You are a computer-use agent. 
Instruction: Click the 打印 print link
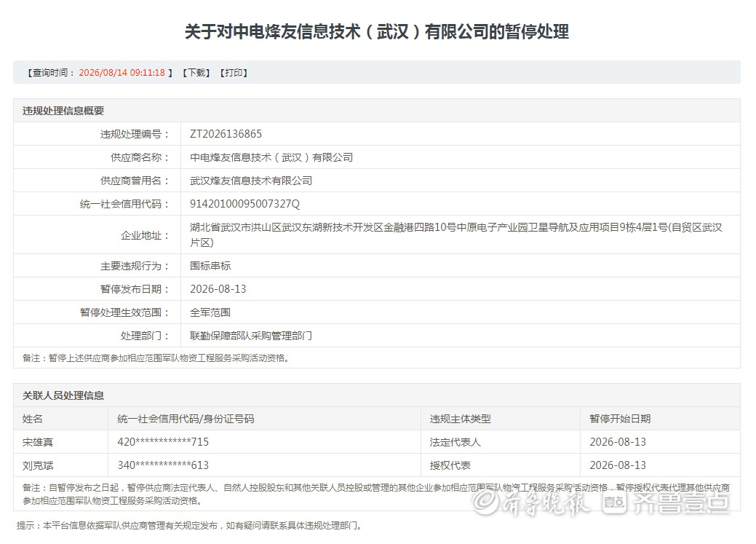click(234, 73)
